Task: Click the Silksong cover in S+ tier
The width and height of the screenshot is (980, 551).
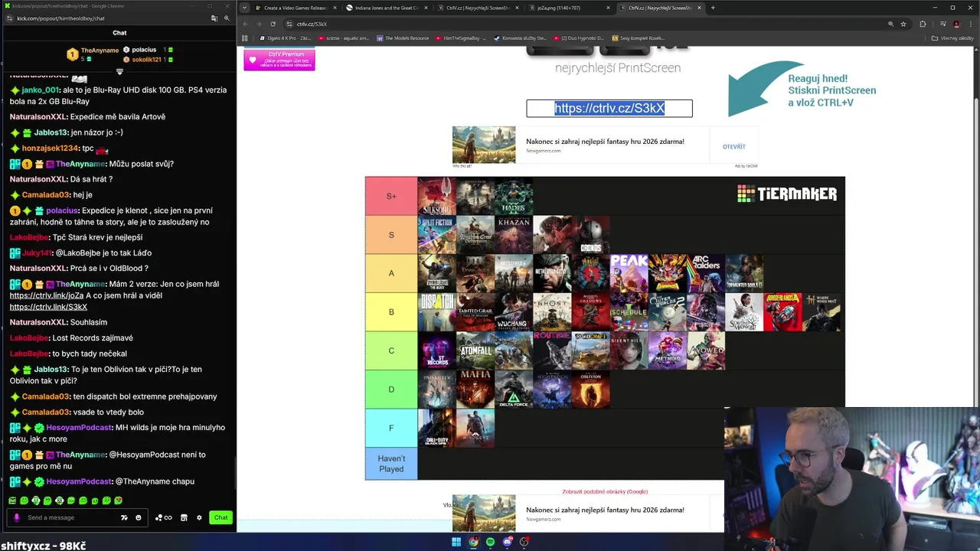Action: coord(436,196)
